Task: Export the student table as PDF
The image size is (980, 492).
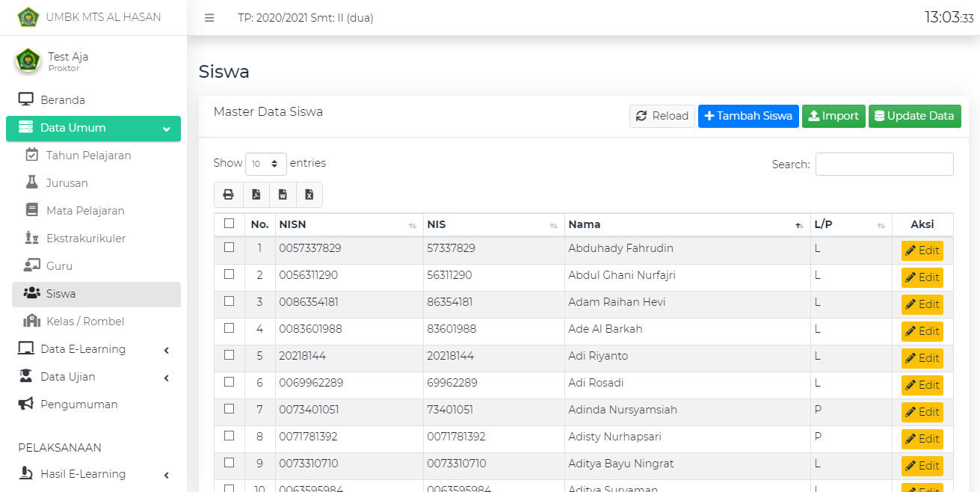Action: (x=256, y=194)
